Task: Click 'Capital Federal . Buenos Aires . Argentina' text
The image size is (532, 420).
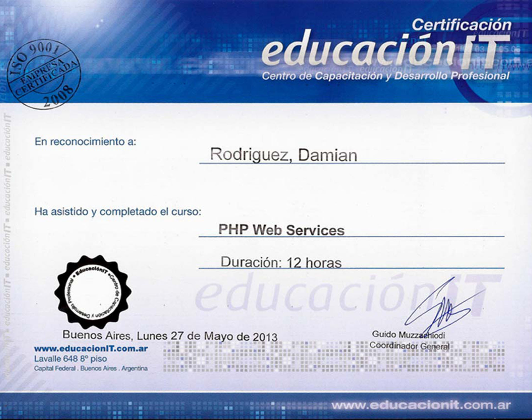Action: point(91,368)
